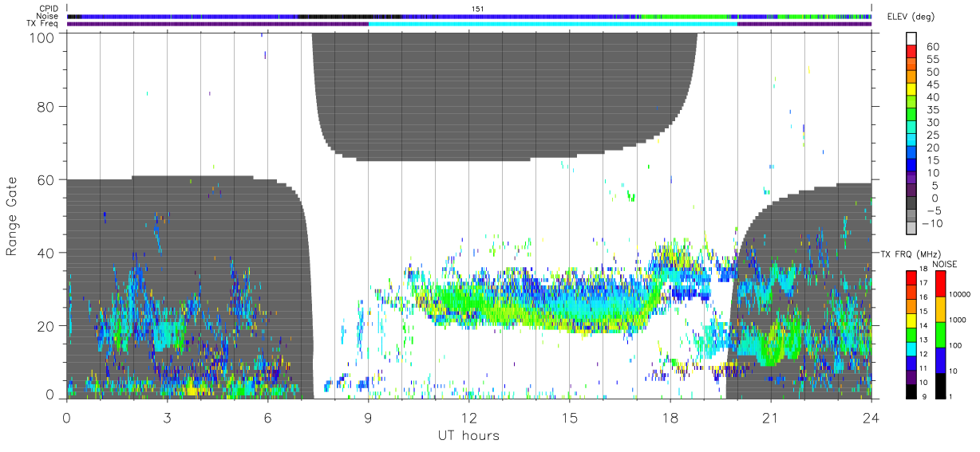
Task: Select the blue 10–100 NOISE colorbar segment
Action: tap(942, 360)
